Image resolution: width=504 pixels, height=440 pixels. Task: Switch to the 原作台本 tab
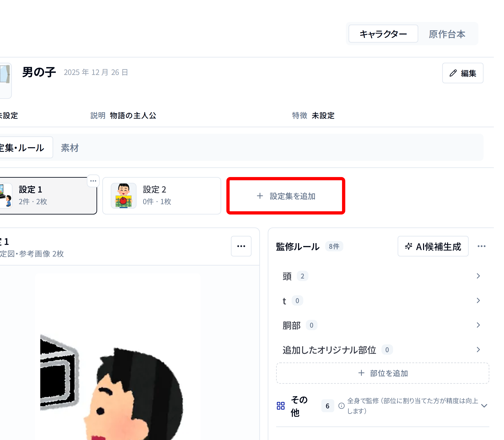point(447,34)
